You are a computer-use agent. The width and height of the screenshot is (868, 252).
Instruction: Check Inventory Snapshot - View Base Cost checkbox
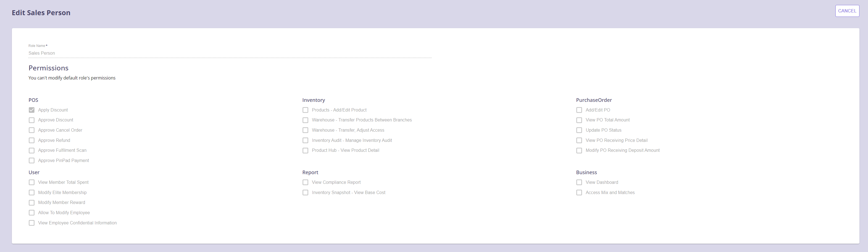tap(305, 192)
